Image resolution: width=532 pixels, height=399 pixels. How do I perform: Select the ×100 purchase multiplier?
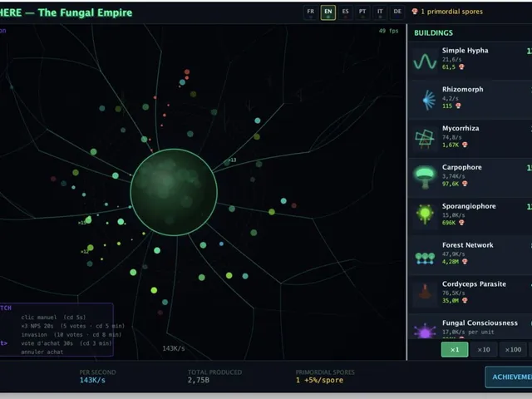pos(513,350)
